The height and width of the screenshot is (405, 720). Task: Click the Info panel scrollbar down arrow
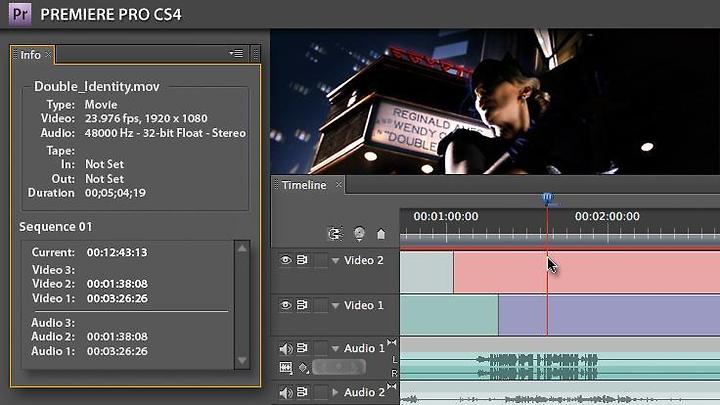pyautogui.click(x=242, y=360)
